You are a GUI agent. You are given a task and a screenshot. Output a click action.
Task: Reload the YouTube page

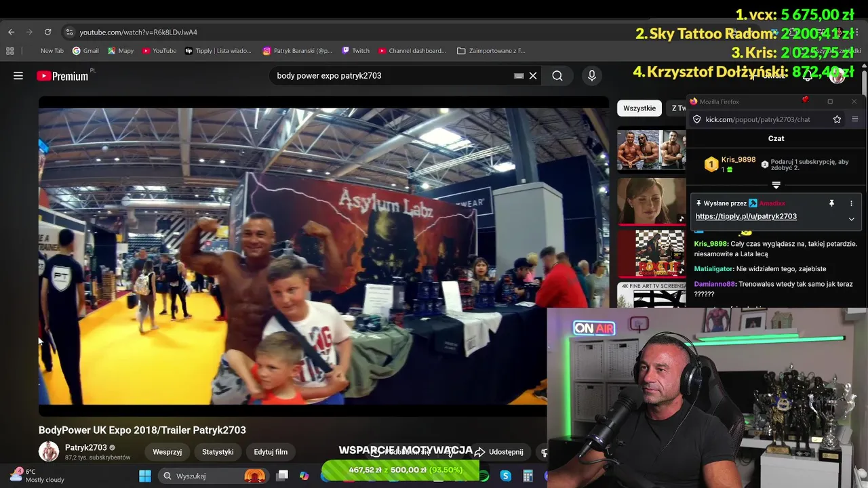[47, 32]
